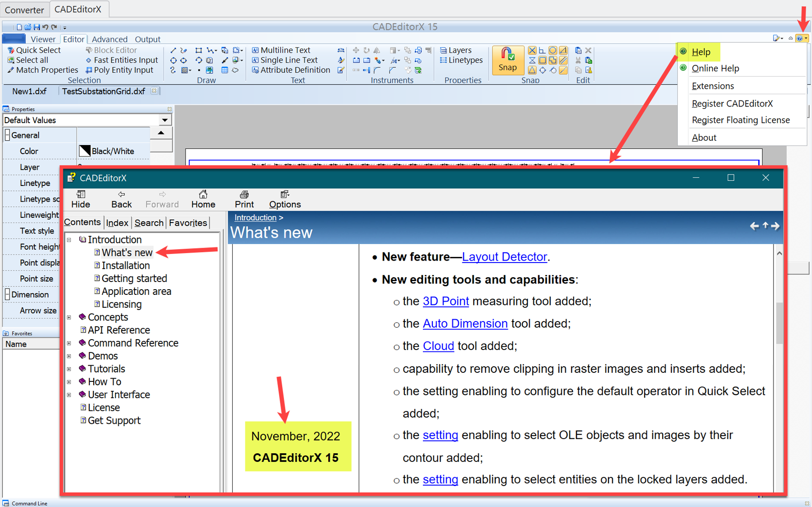The image size is (812, 507).
Task: Go to previous topic with left arrow
Action: [754, 226]
